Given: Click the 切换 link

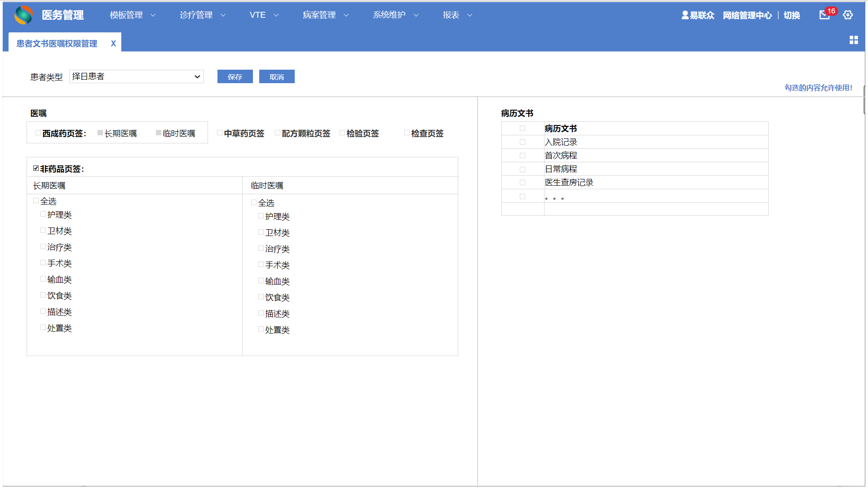Looking at the screenshot, I should [791, 15].
